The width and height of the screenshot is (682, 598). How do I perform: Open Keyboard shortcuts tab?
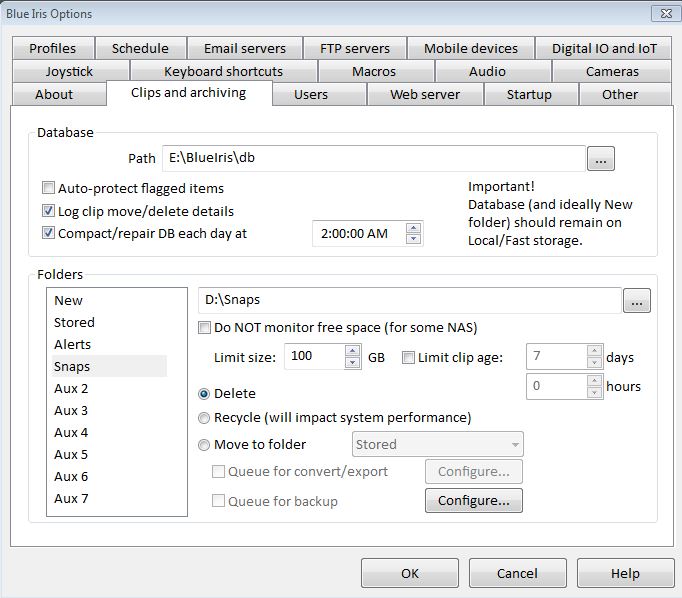pos(223,71)
